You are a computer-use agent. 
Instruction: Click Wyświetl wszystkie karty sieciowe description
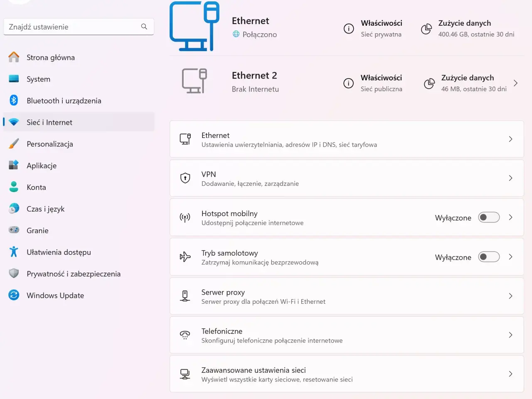pyautogui.click(x=277, y=379)
